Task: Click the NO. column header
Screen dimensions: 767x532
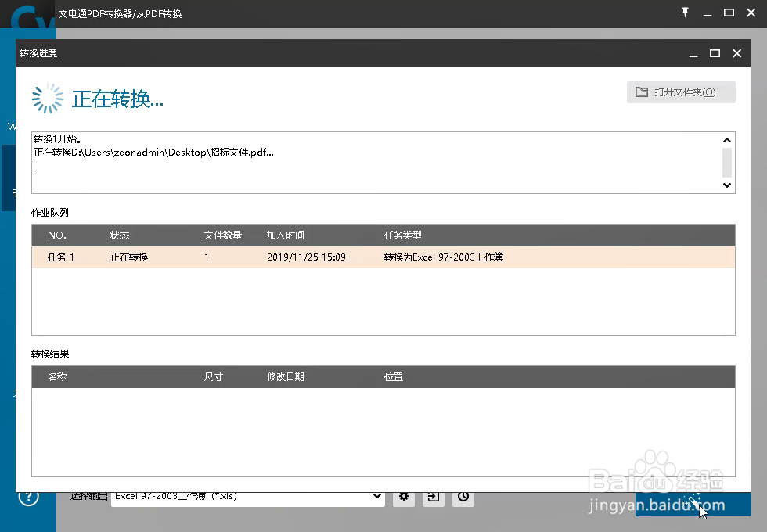Action: [x=56, y=235]
